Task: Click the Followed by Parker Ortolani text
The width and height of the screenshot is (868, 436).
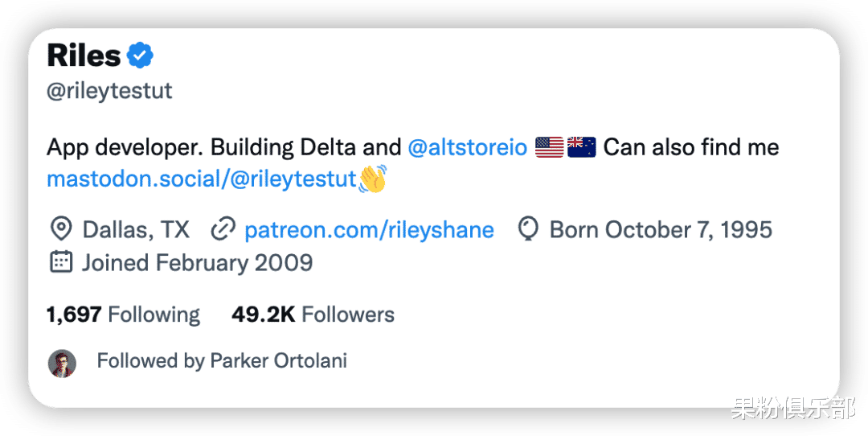Action: (222, 361)
